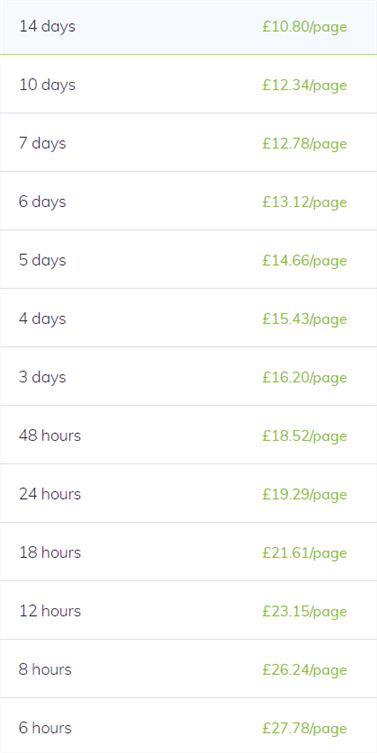Select the 8 hours deadline option
Screen dimensions: 377x753
pyautogui.click(x=188, y=669)
